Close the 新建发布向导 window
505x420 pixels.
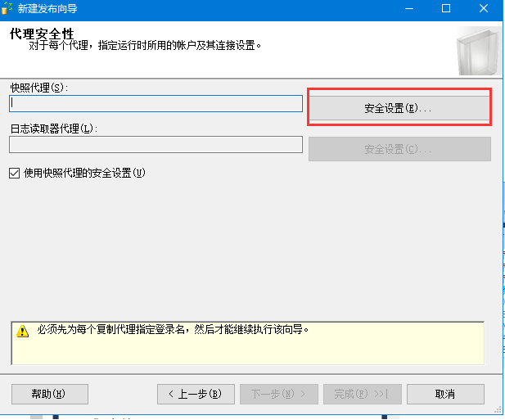(x=484, y=8)
